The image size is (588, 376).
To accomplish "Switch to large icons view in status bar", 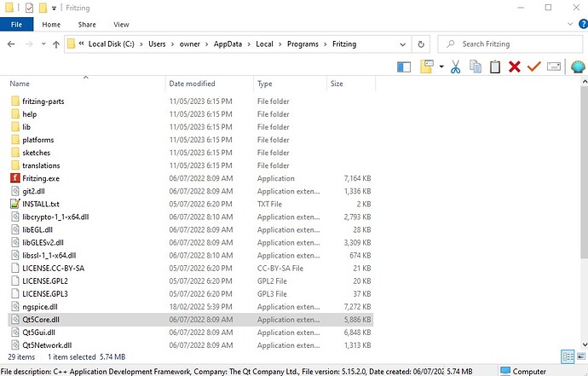I will 581,356.
